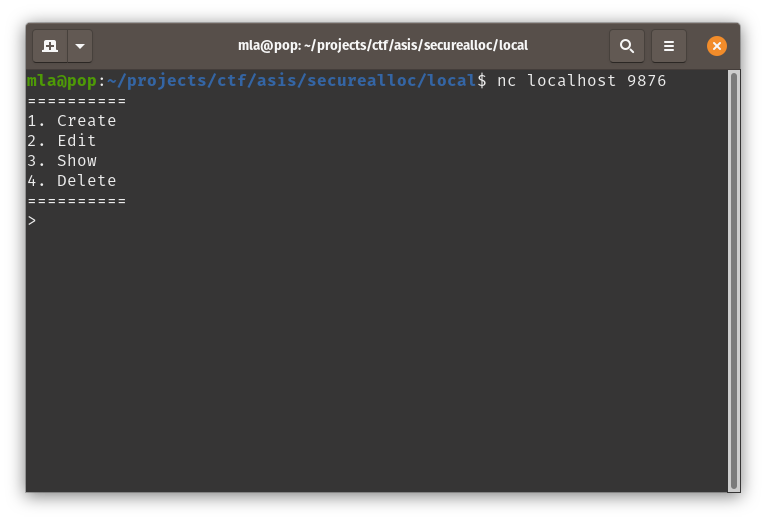Open the terminal search tool

coord(626,46)
